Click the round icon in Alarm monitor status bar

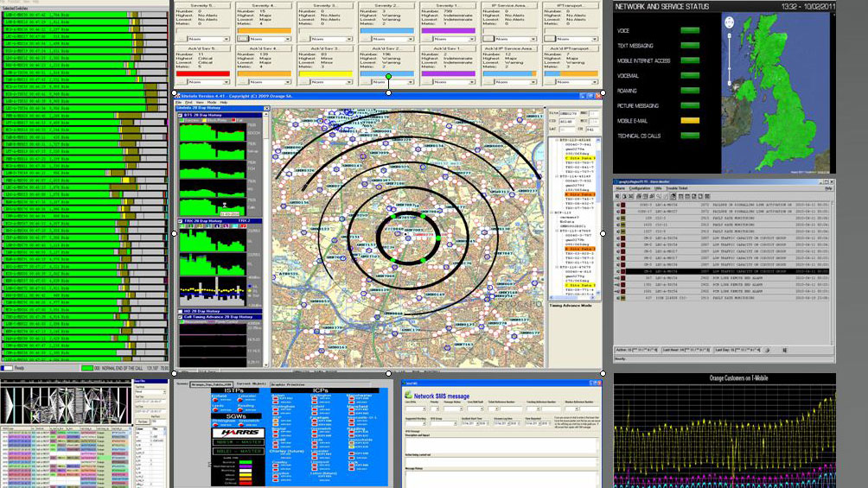[x=767, y=350]
